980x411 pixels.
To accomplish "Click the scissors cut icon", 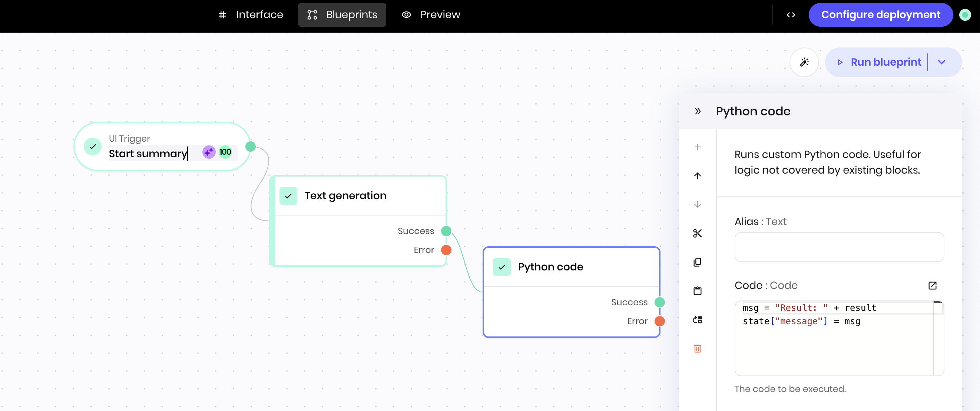I will coord(697,233).
